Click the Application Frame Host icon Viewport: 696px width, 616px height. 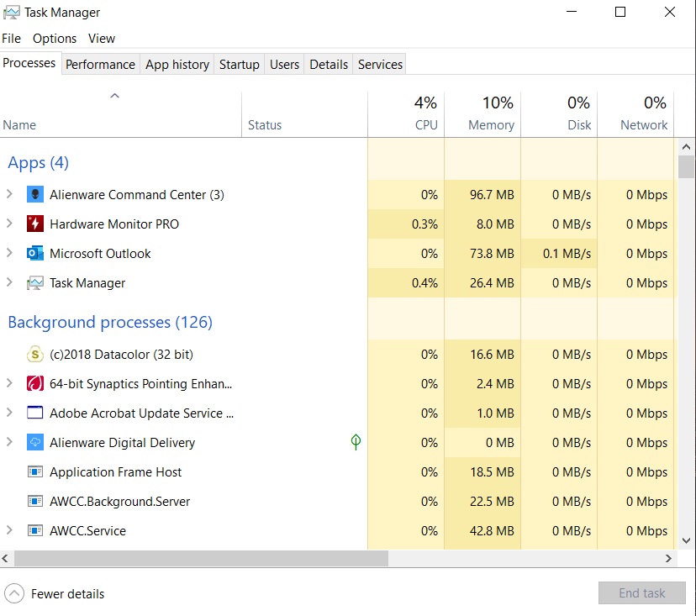point(34,472)
